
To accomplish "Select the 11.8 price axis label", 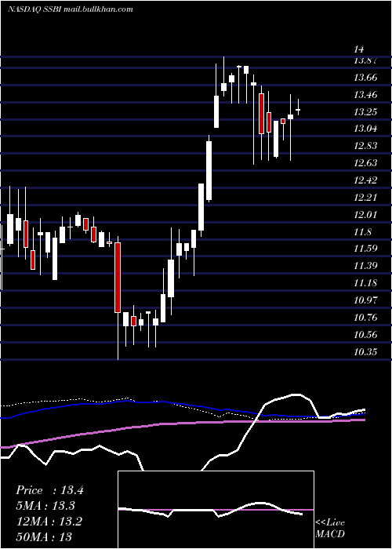I will point(362,232).
